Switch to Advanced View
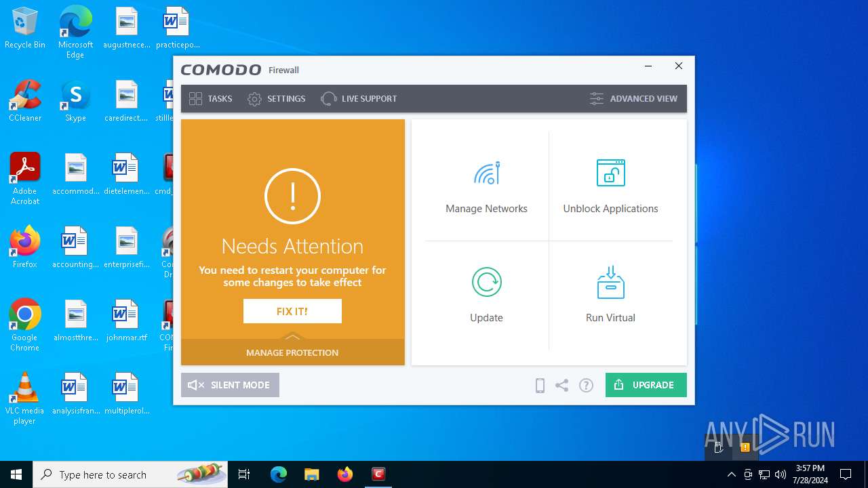 coord(633,99)
